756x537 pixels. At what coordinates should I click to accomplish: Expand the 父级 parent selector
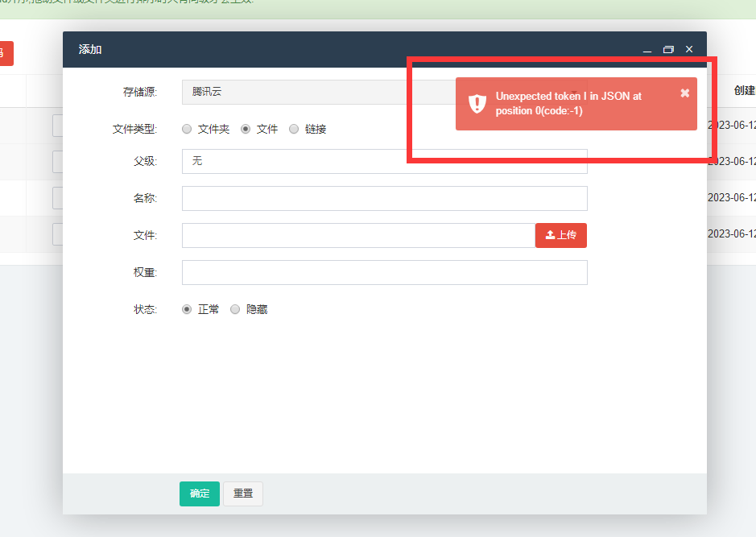(384, 161)
